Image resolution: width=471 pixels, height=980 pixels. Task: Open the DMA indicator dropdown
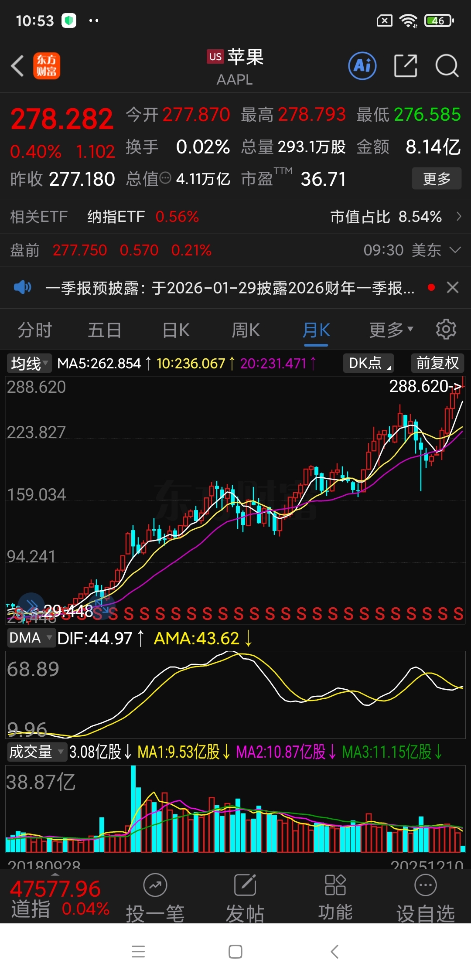coord(31,638)
